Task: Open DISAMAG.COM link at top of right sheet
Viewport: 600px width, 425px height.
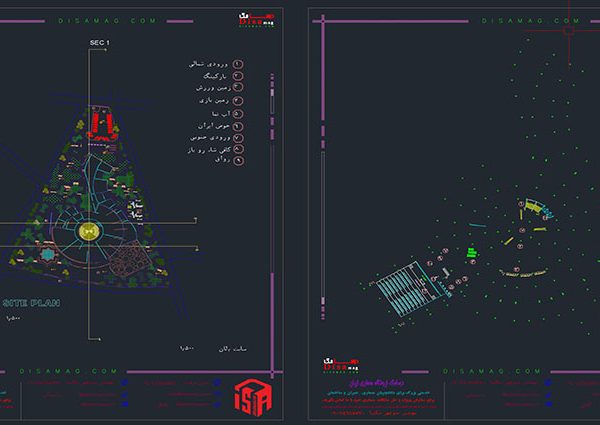Action: pos(513,20)
